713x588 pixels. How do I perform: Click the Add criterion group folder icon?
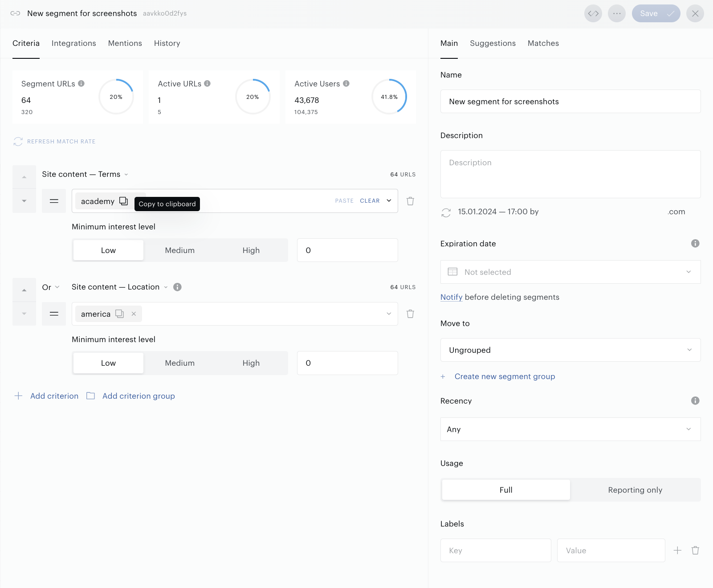[x=90, y=396]
